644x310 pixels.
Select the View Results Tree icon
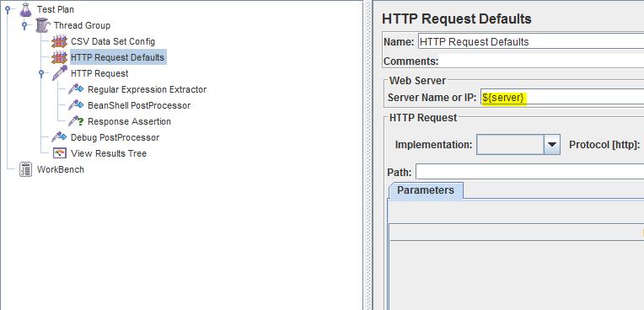pos(60,153)
